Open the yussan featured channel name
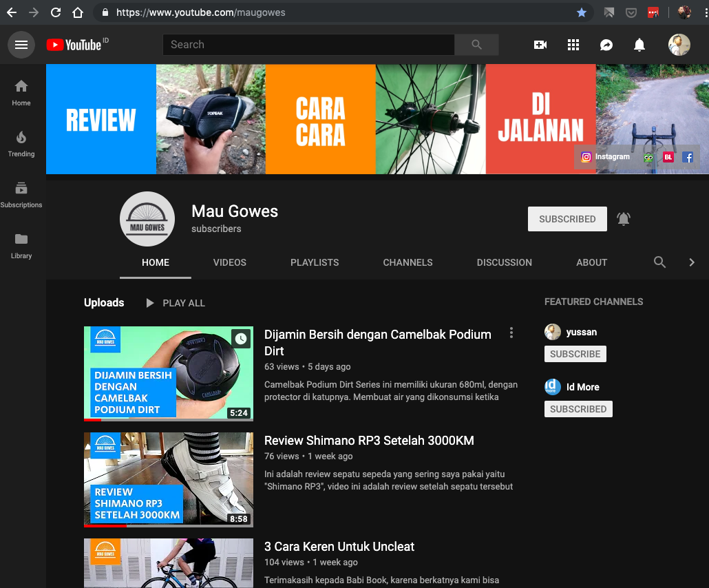This screenshot has width=709, height=588. click(582, 332)
